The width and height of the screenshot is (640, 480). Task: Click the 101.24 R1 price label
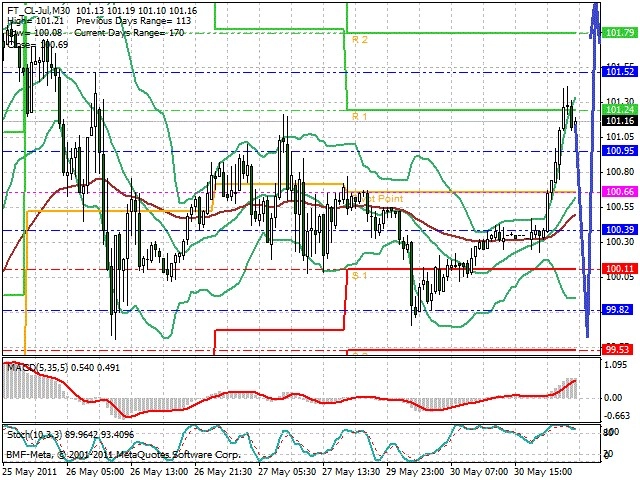tap(618, 109)
